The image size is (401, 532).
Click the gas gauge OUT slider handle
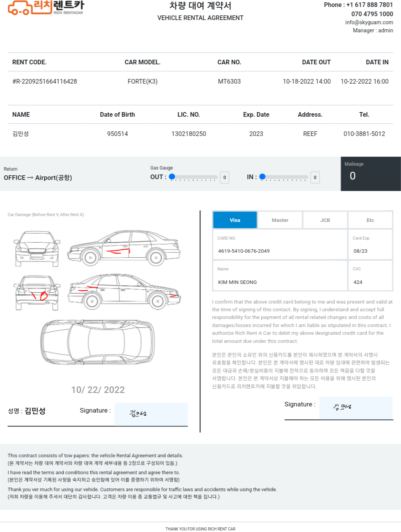point(172,177)
